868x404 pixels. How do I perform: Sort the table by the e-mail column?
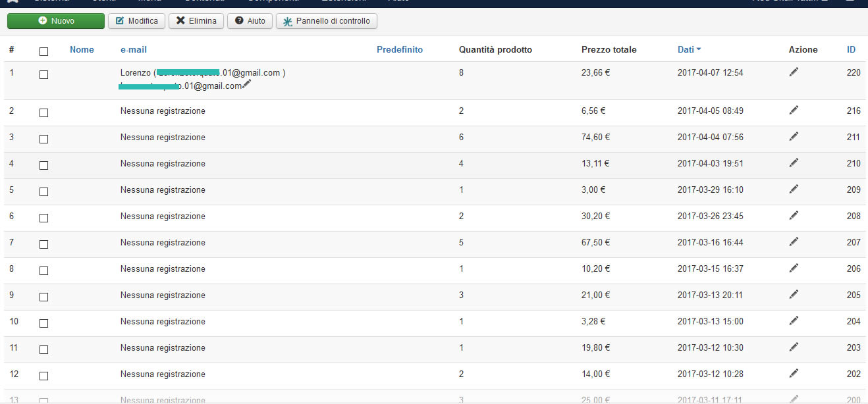[134, 49]
